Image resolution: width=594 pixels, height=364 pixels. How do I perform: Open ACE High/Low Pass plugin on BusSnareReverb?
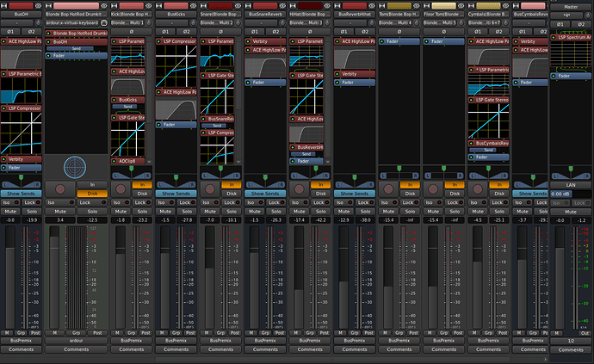267,51
